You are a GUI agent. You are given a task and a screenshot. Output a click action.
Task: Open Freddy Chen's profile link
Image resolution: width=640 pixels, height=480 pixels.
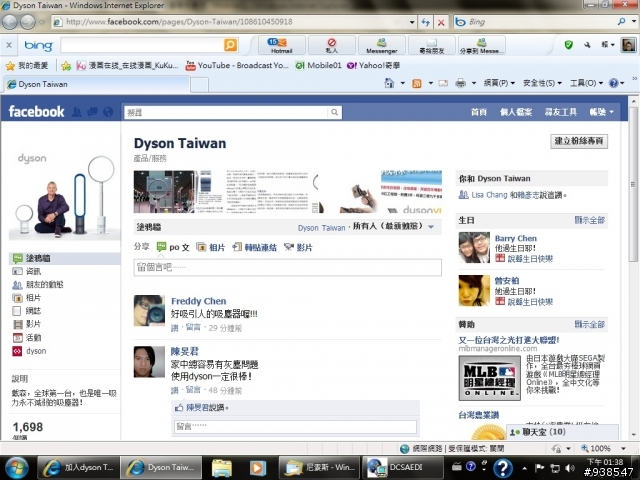pyautogui.click(x=198, y=301)
